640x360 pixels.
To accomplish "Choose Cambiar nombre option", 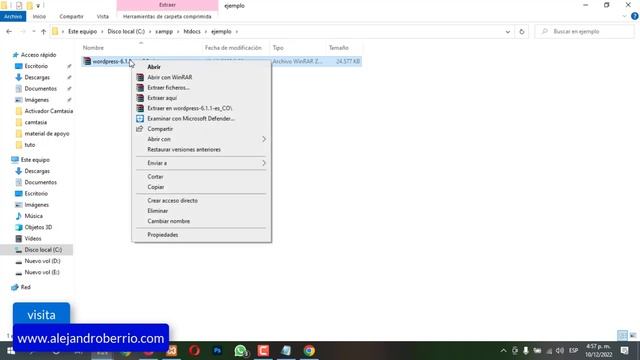I will coord(169,221).
